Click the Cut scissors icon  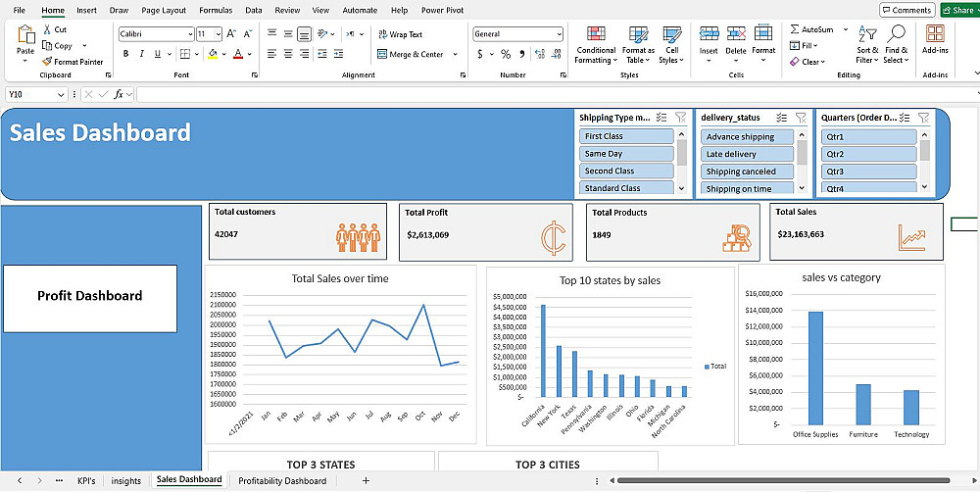[47, 29]
